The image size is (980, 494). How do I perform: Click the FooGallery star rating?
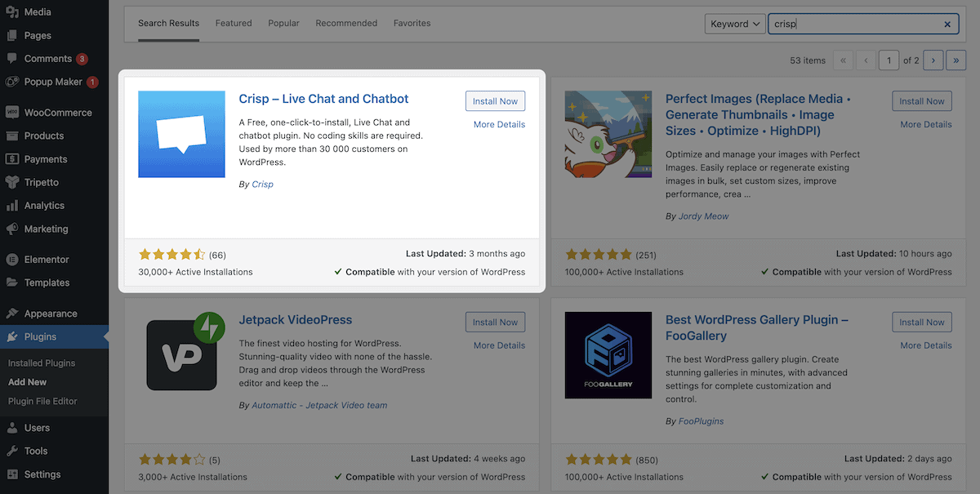[x=599, y=459]
